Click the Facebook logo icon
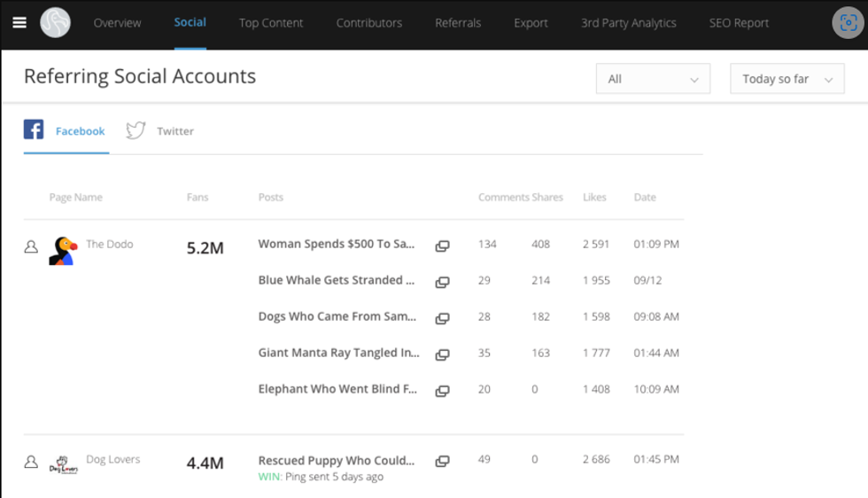868x498 pixels. (34, 130)
